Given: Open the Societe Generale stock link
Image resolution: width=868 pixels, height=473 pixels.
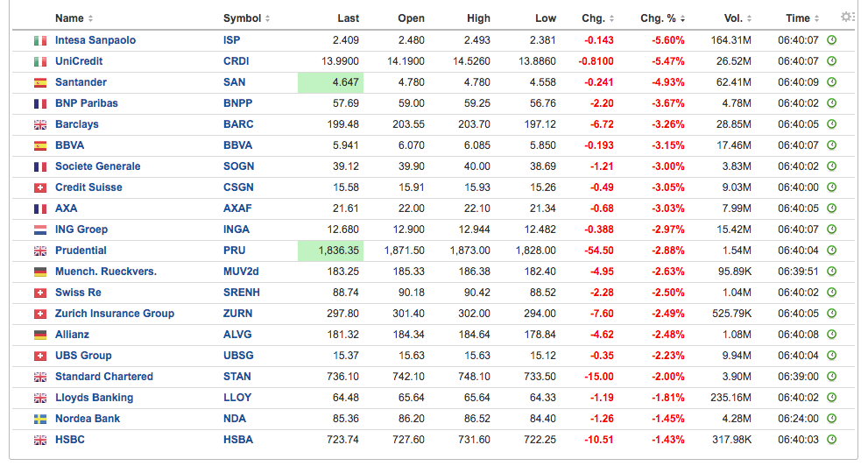Looking at the screenshot, I should [x=97, y=166].
